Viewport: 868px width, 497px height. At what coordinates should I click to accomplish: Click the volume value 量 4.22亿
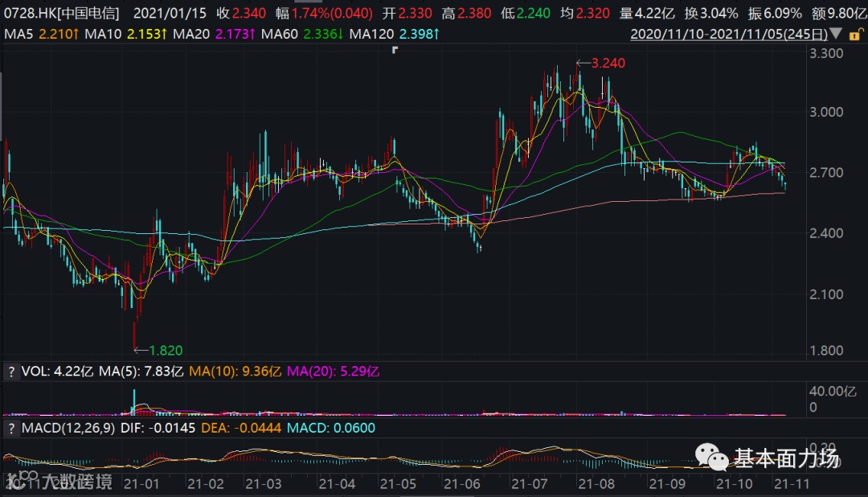pyautogui.click(x=647, y=13)
